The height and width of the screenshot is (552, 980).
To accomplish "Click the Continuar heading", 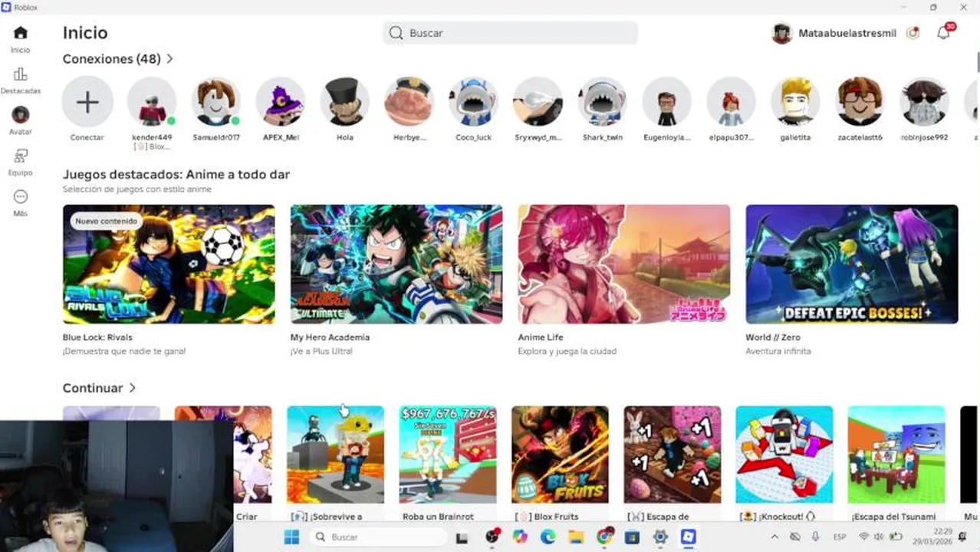I will [93, 388].
